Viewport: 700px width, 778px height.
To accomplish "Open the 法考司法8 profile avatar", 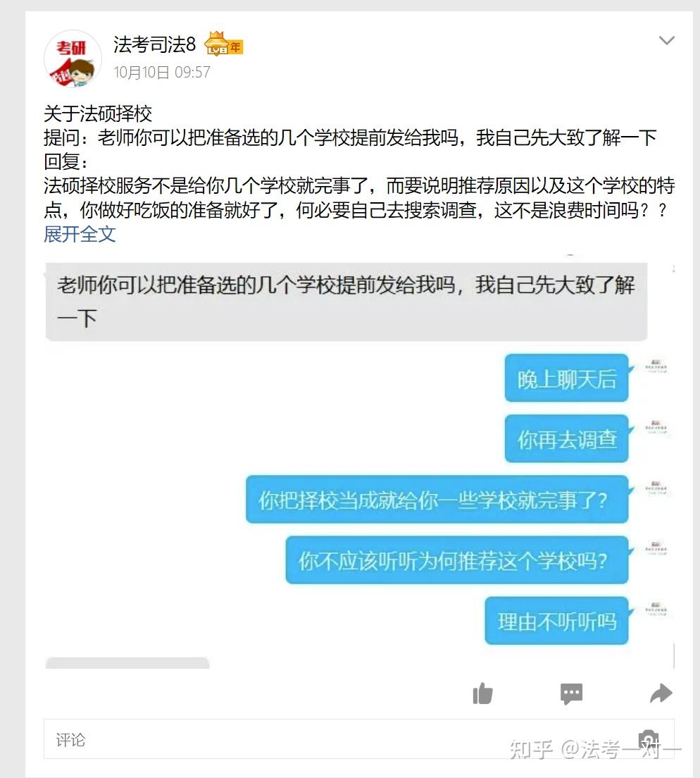I will pos(73,59).
